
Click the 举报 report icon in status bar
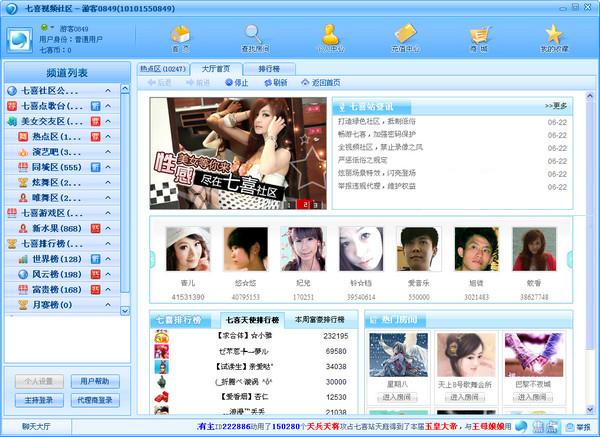coord(578,426)
